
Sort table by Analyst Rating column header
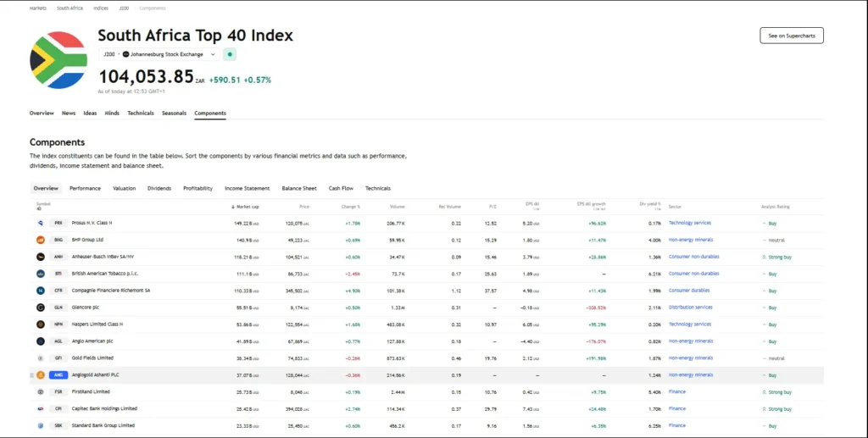[x=776, y=207]
